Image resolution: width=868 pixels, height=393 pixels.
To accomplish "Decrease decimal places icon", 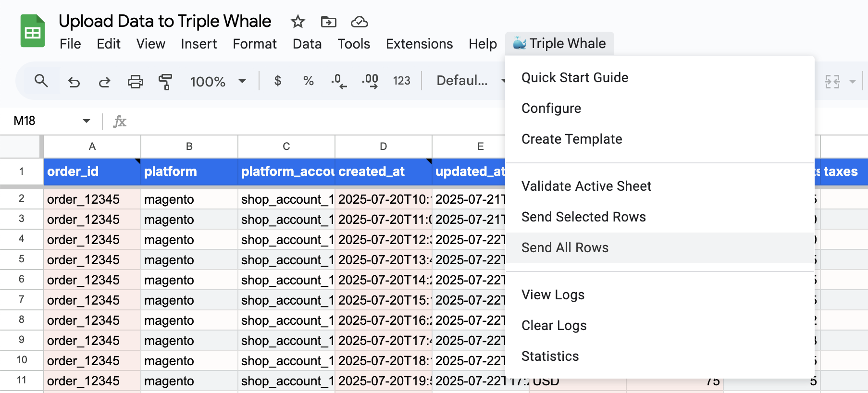I will 339,81.
